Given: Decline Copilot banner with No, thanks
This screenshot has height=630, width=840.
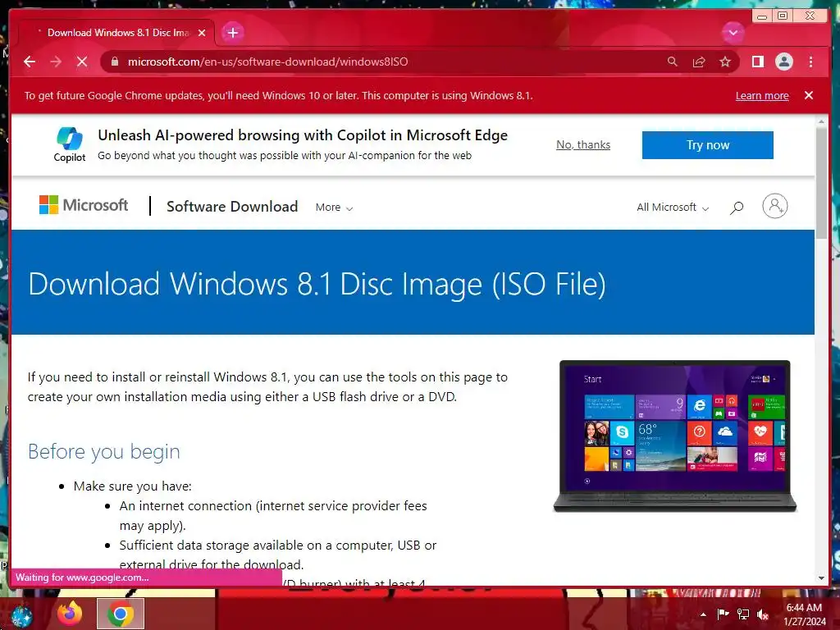Looking at the screenshot, I should (583, 144).
